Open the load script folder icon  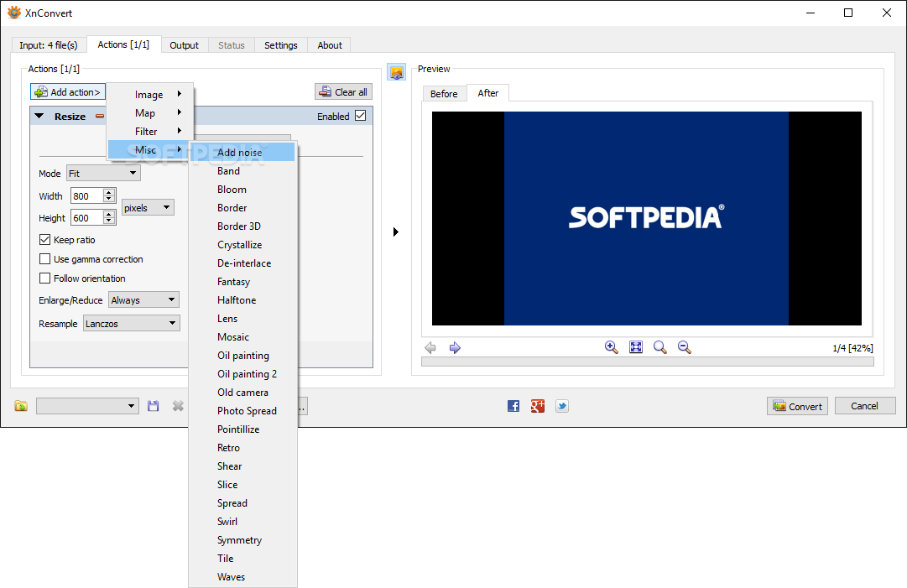click(21, 406)
